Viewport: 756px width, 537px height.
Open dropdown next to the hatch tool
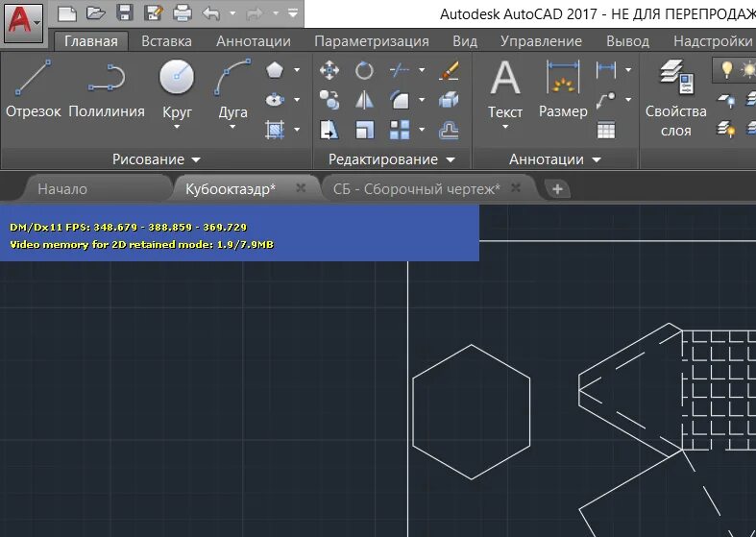click(x=297, y=130)
